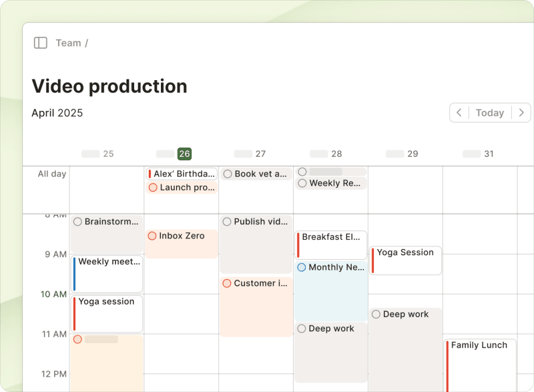Check off the Weekly Review all-day task
Image resolution: width=534 pixels, height=392 pixels.
click(302, 183)
